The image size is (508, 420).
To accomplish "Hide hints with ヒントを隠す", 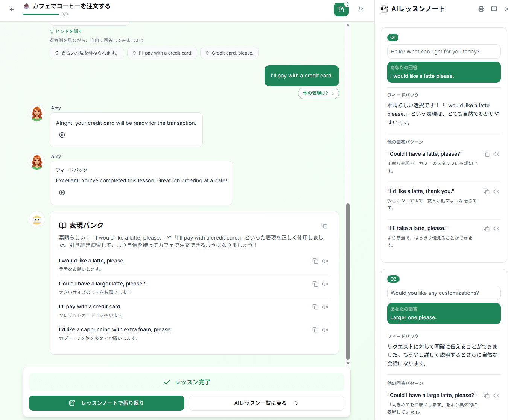I will pos(66,32).
